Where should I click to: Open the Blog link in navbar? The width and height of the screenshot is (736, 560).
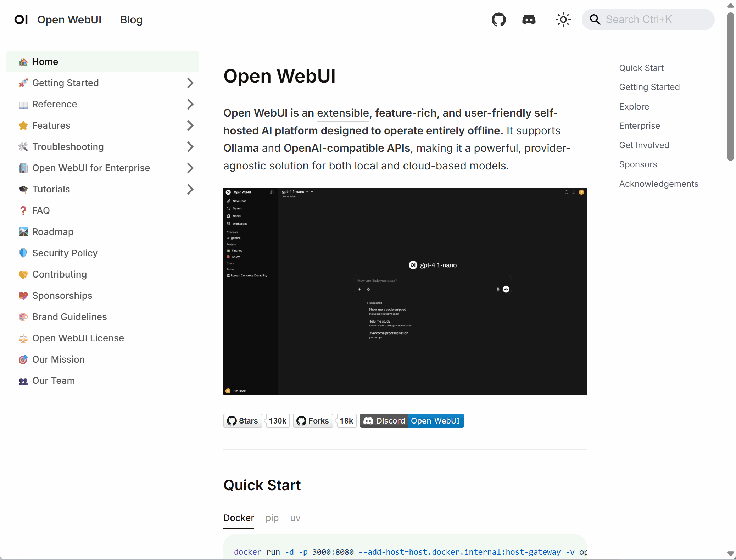click(131, 19)
